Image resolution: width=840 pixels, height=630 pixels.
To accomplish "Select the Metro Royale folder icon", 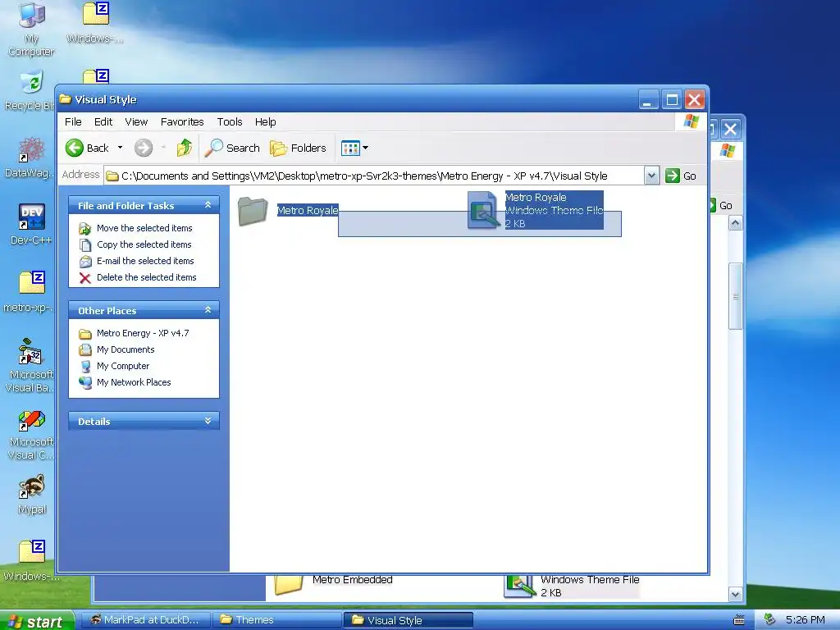I will [x=253, y=211].
